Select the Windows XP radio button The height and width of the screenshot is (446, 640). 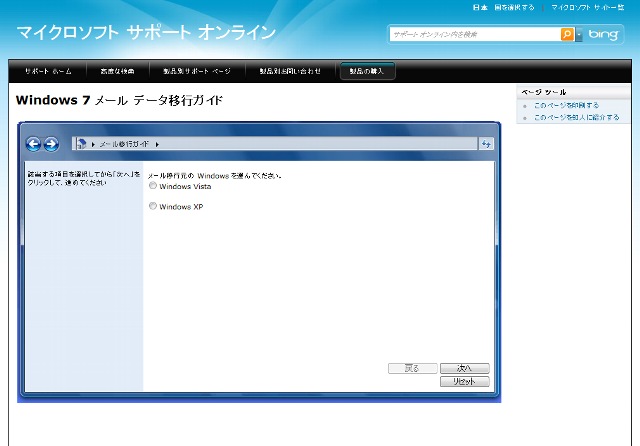click(153, 206)
